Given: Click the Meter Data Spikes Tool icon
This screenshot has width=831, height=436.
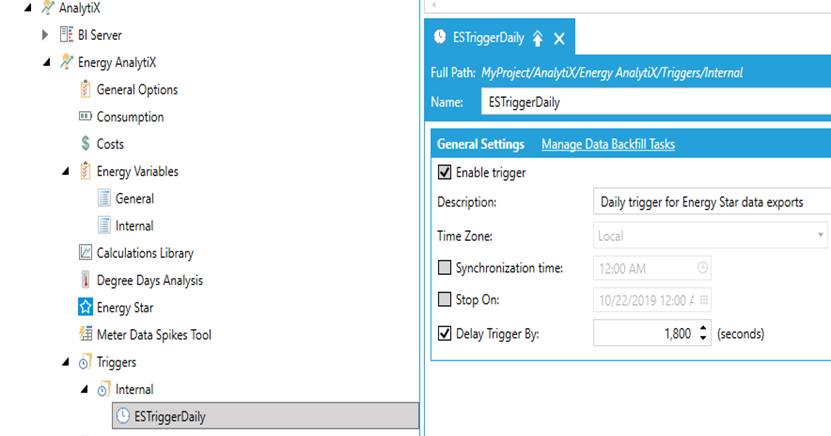Looking at the screenshot, I should coord(85,335).
